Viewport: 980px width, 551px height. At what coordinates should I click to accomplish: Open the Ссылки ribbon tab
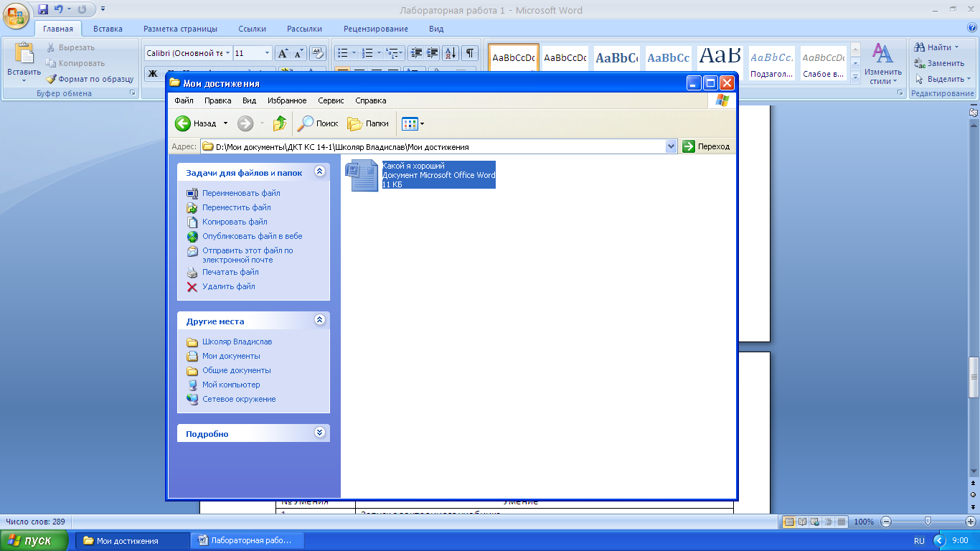[x=252, y=29]
